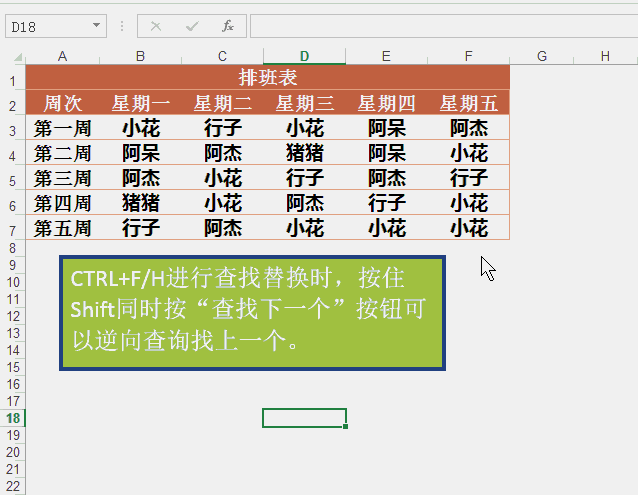Click 行子 in 第一周 星期二
The height and width of the screenshot is (495, 638).
[x=223, y=128]
